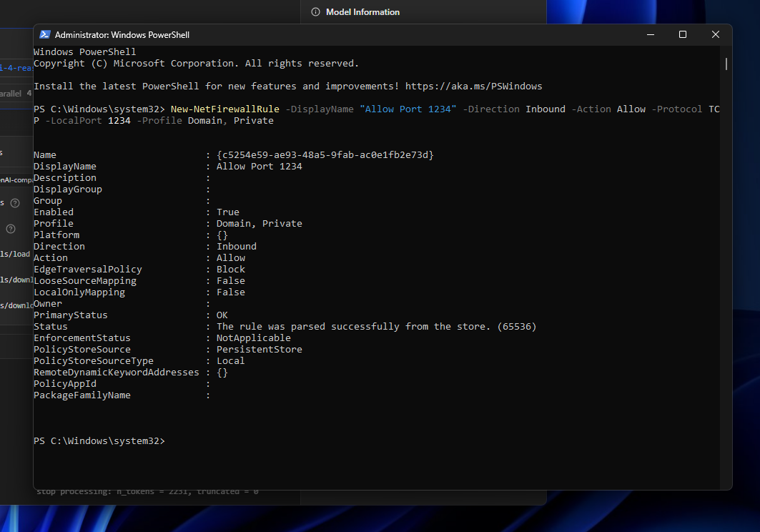Screen dimensions: 760x532
Task: Click the 'OK' value of PrimaryStatus
Action: click(x=222, y=315)
